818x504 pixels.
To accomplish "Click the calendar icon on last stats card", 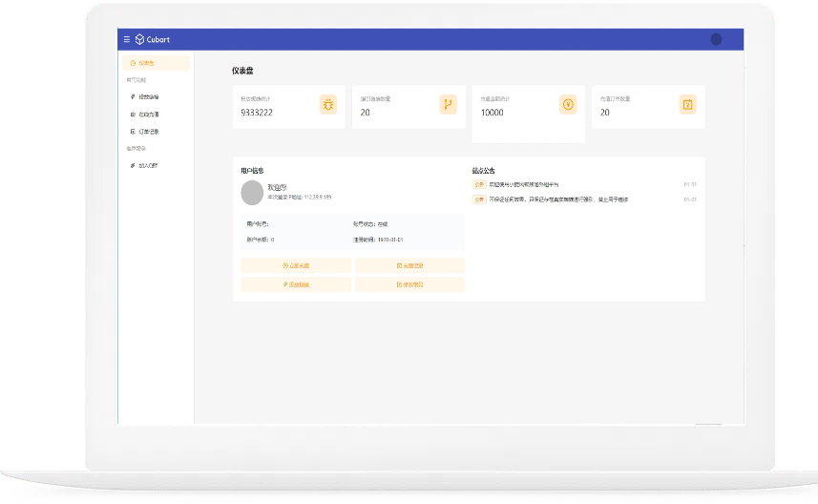I will point(687,105).
